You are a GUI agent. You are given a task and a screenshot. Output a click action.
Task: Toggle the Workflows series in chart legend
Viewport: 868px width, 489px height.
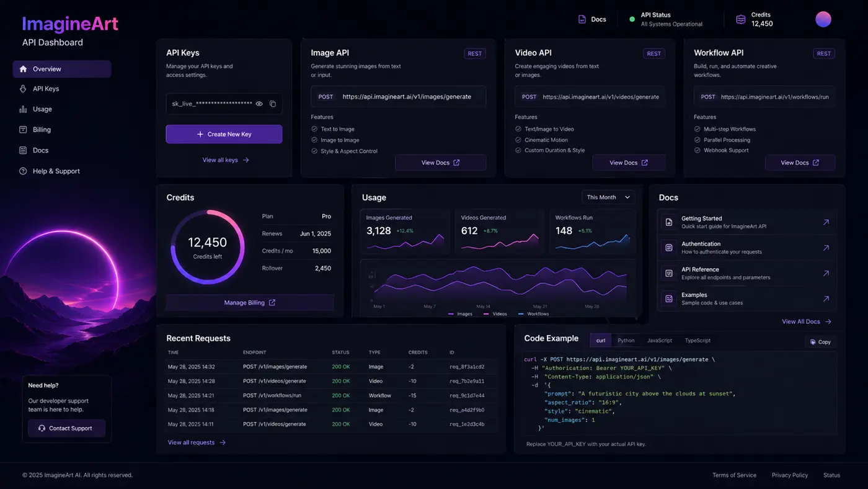[533, 314]
